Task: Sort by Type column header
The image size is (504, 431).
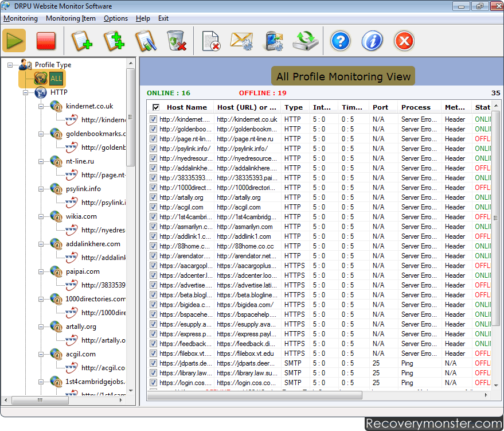Action: point(294,107)
